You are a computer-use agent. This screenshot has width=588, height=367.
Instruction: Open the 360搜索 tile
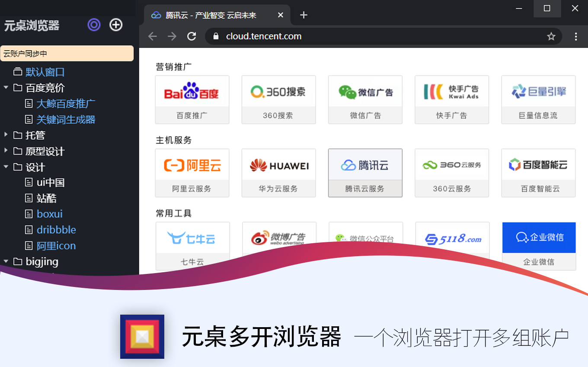(x=278, y=100)
